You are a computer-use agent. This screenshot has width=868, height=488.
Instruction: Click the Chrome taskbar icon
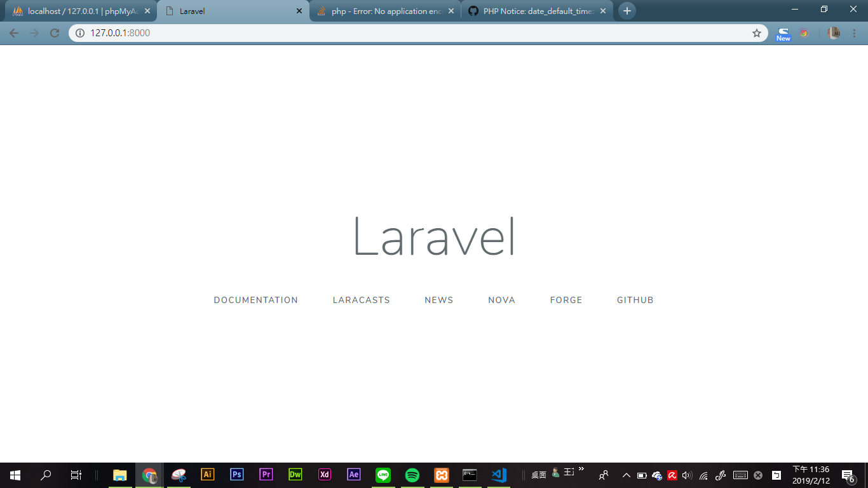coord(149,475)
